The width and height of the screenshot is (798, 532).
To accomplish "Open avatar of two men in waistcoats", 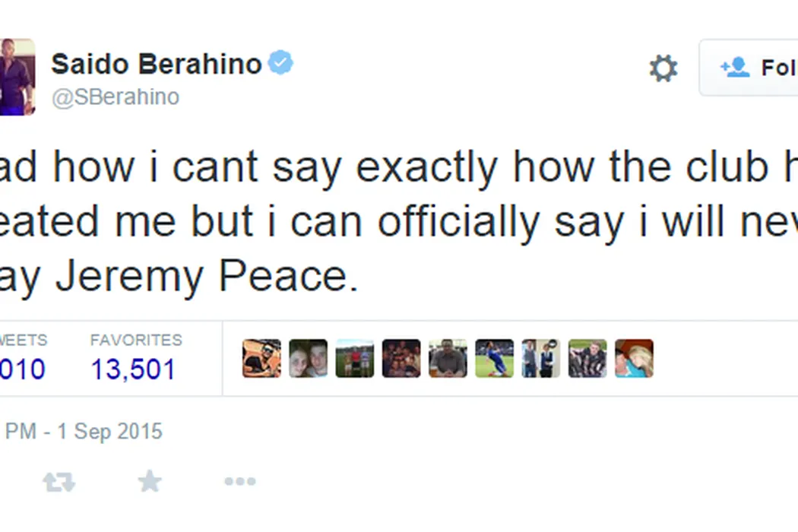I will tap(541, 359).
